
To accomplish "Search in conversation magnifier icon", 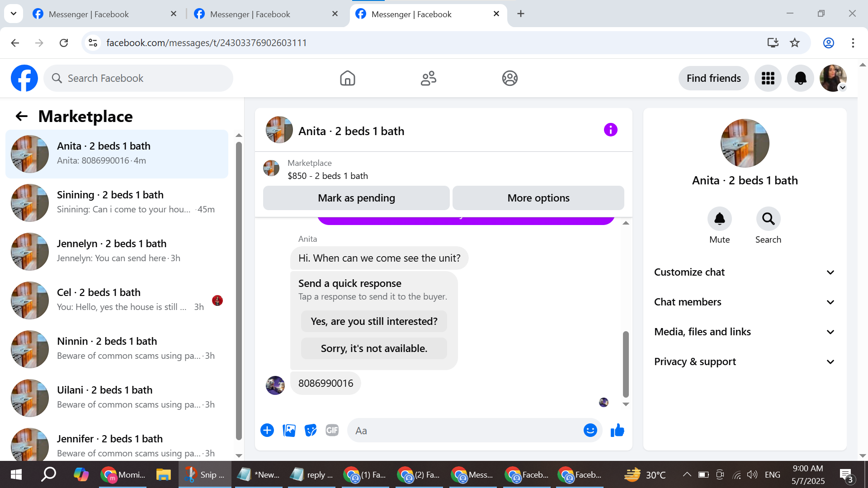I will click(x=768, y=219).
